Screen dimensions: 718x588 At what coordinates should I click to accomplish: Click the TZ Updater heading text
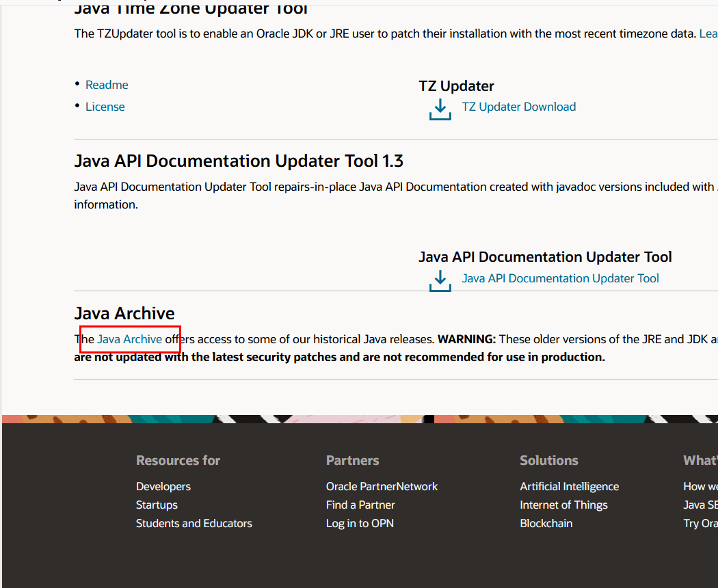coord(457,86)
